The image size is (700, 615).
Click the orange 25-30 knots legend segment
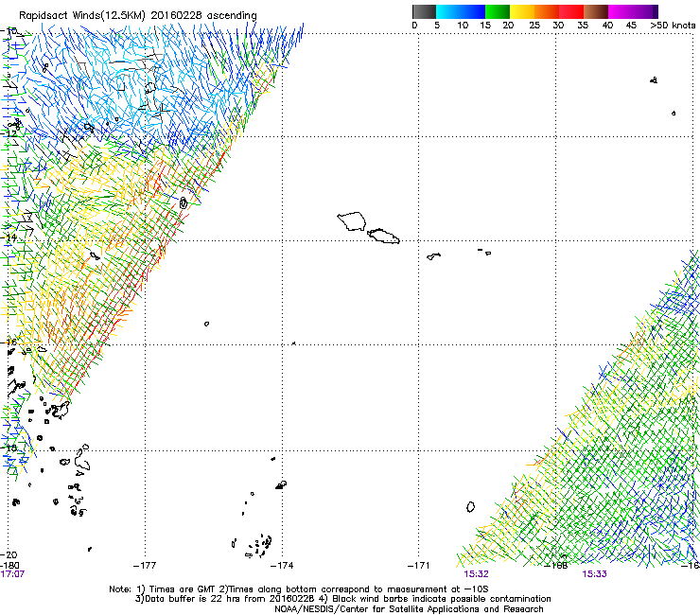click(547, 11)
